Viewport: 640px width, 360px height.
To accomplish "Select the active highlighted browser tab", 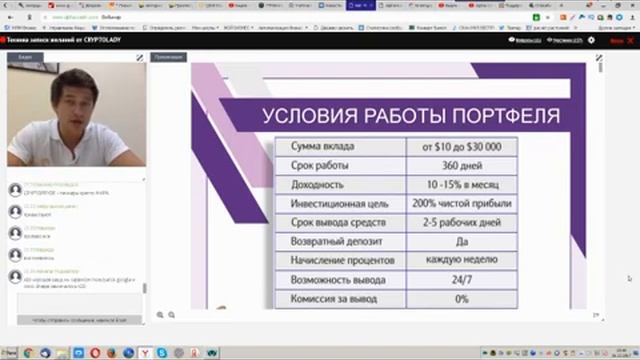I will coord(360,5).
